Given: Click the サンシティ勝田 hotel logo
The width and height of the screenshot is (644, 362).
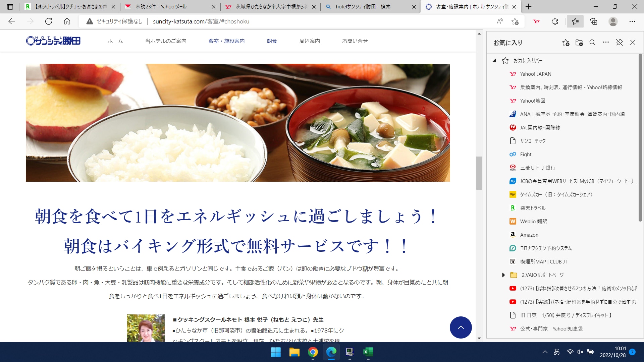Looking at the screenshot, I should click(53, 41).
